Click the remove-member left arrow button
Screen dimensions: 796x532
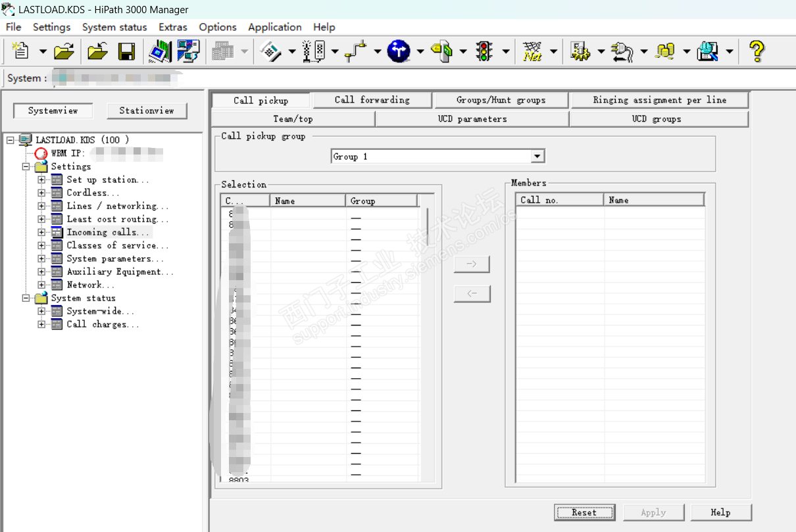tap(472, 294)
